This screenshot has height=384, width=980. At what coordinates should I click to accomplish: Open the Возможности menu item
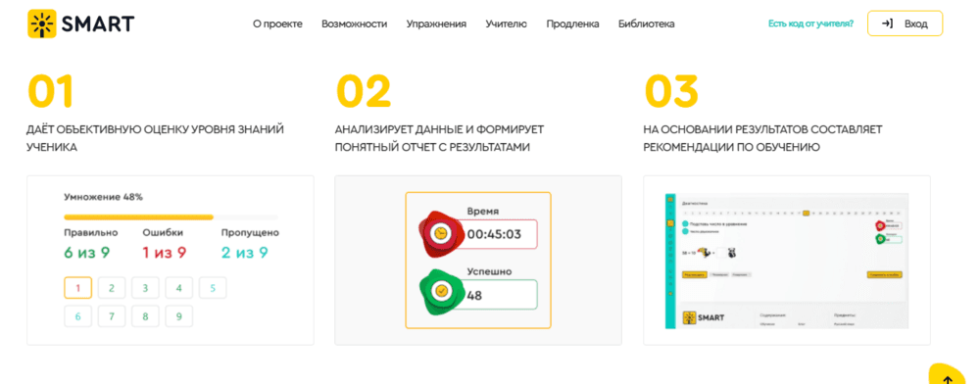coord(355,24)
